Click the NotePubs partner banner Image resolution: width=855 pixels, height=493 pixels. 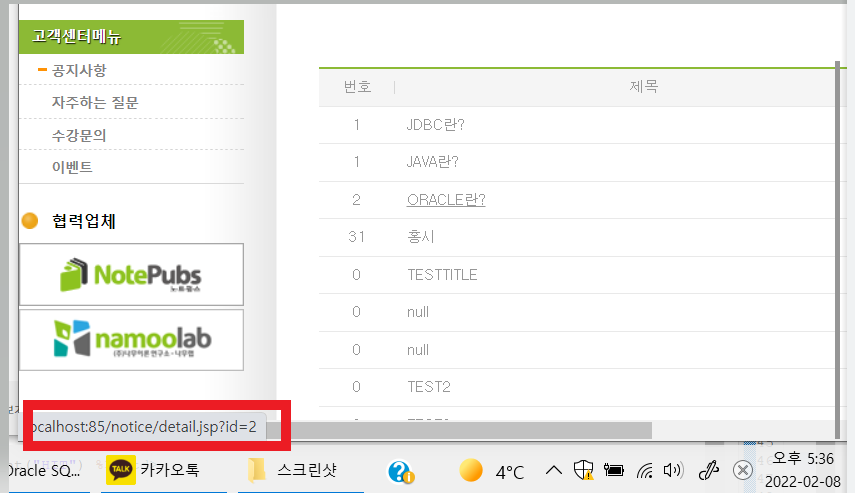pos(131,274)
